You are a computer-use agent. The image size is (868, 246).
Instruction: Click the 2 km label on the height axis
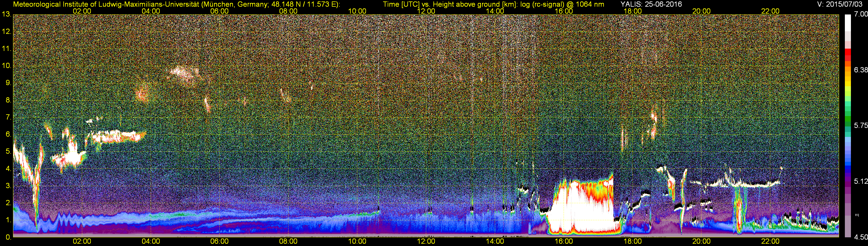(8, 203)
